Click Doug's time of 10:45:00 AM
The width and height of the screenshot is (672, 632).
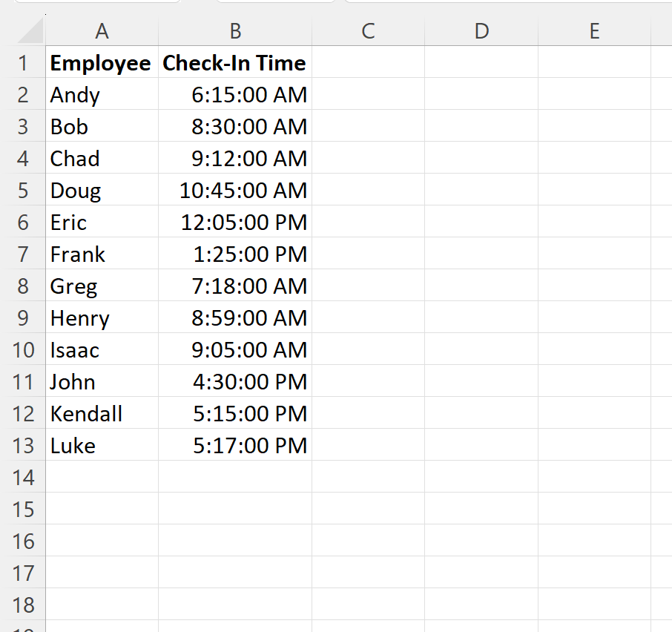click(x=235, y=190)
